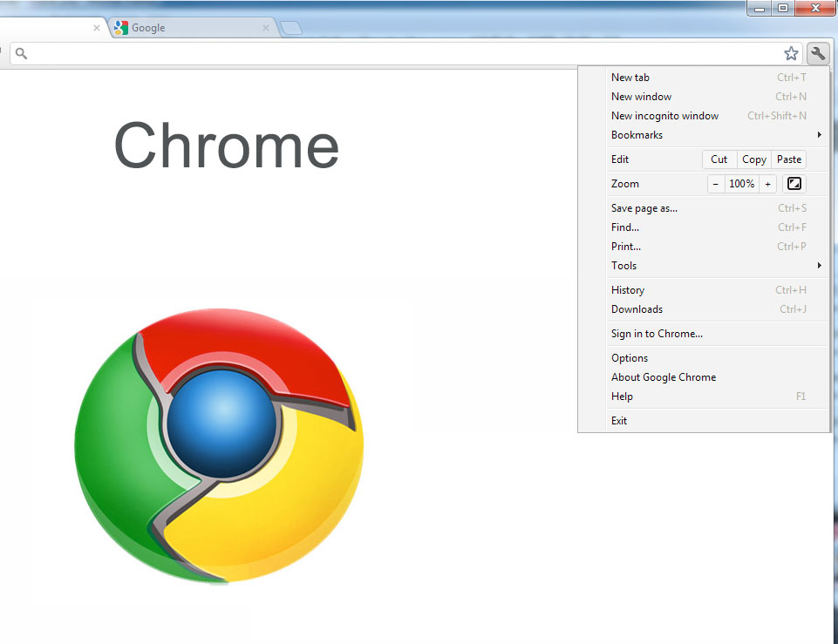The width and height of the screenshot is (838, 644).
Task: Choose Save page as...
Action: (x=709, y=208)
